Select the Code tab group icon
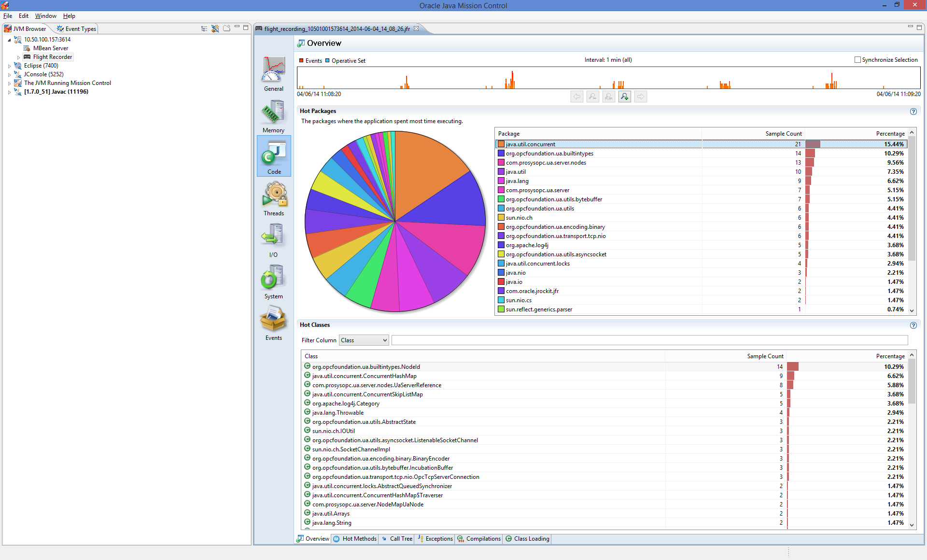This screenshot has width=927, height=560. coord(274,156)
